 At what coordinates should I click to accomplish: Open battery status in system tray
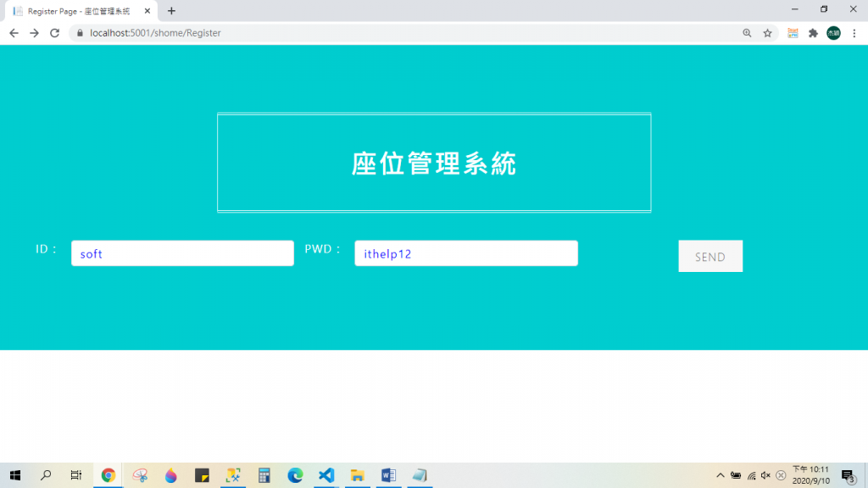(x=736, y=475)
